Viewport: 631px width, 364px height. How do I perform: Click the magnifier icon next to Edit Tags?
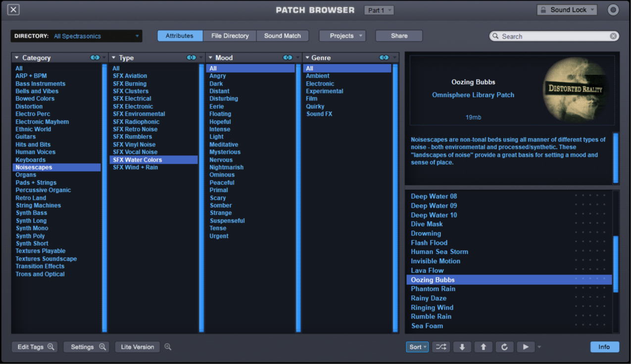50,347
